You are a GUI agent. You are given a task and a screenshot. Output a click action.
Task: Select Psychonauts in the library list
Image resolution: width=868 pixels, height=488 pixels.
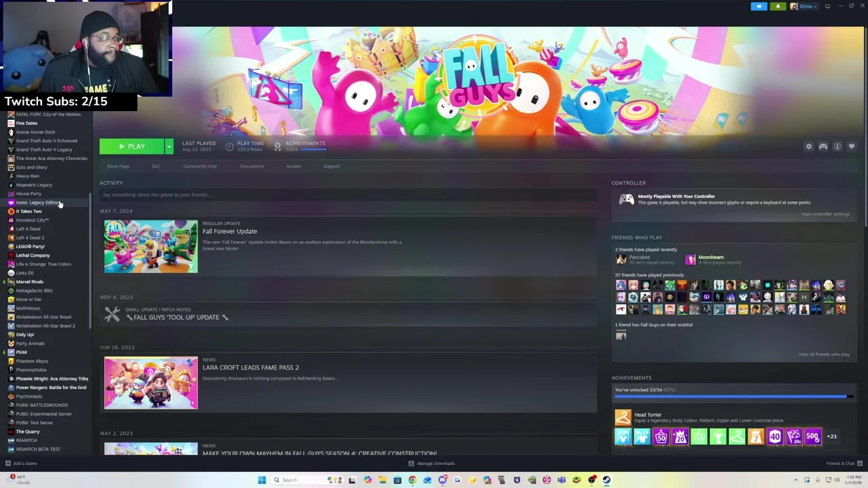click(28, 396)
